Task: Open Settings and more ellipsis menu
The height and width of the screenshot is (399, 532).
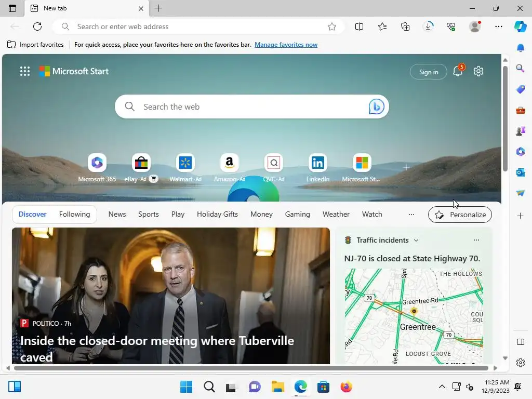Action: click(498, 26)
